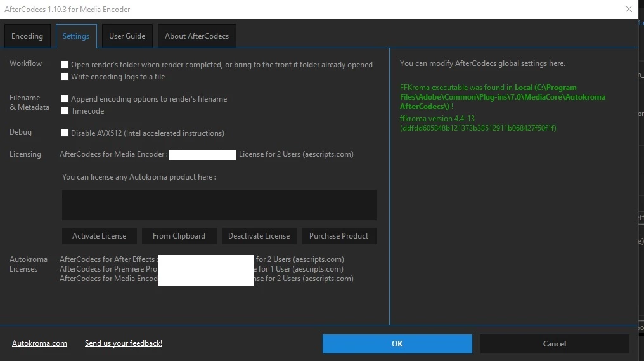The height and width of the screenshot is (361, 644).
Task: Click the Workflow section label
Action: click(x=25, y=63)
